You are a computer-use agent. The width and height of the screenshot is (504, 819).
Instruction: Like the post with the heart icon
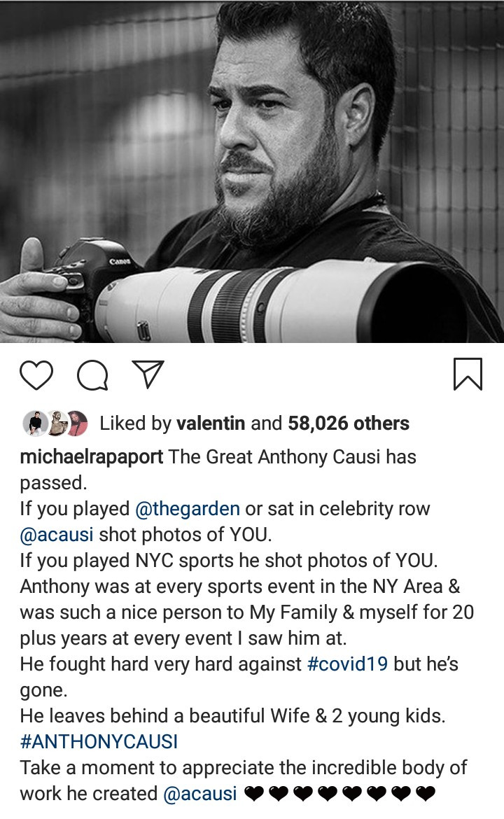36,374
